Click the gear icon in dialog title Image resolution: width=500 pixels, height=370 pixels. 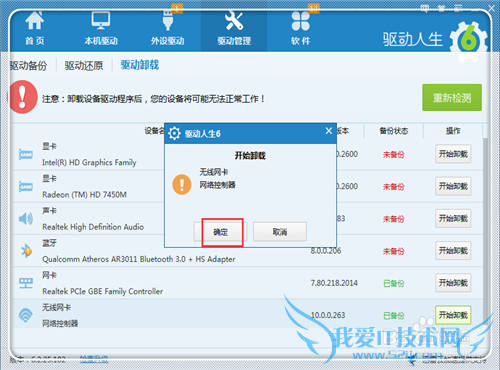point(174,133)
